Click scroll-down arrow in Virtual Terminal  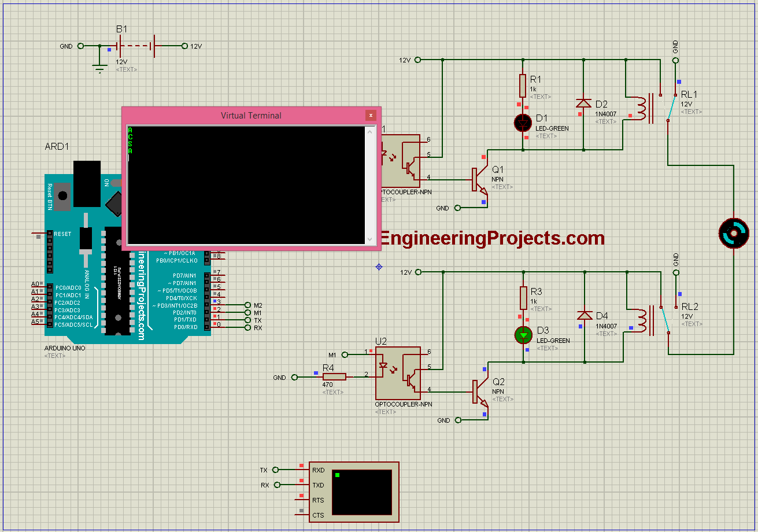(x=369, y=239)
